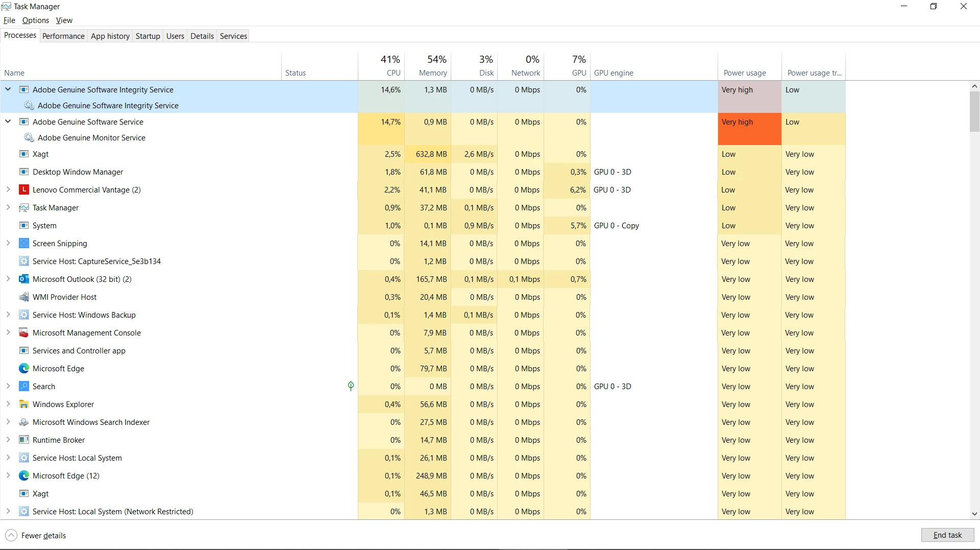Click the Microsoft Management Console icon
980x550 pixels.
point(23,332)
